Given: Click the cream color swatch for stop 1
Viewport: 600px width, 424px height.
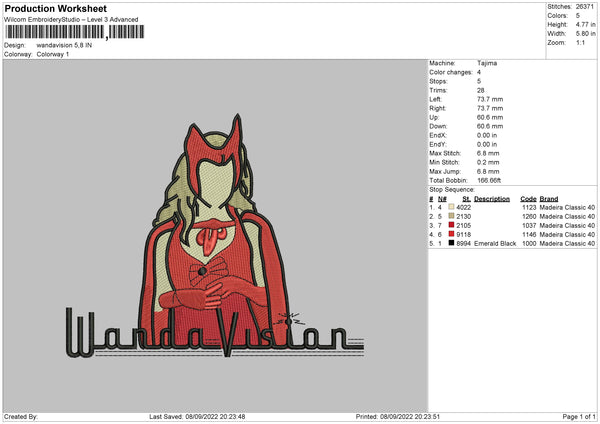Looking at the screenshot, I should pyautogui.click(x=453, y=207).
